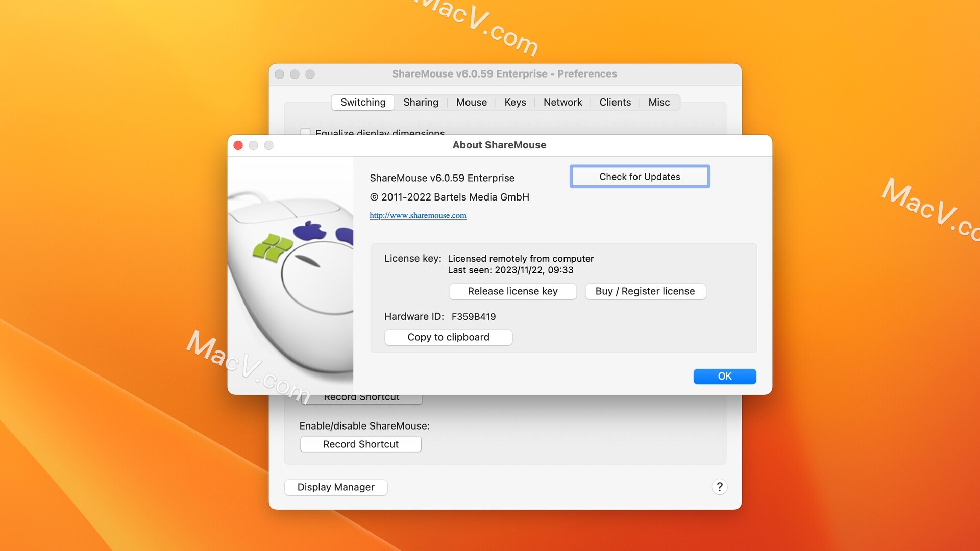Click the Display Manager button
The width and height of the screenshot is (980, 551).
pyautogui.click(x=336, y=486)
